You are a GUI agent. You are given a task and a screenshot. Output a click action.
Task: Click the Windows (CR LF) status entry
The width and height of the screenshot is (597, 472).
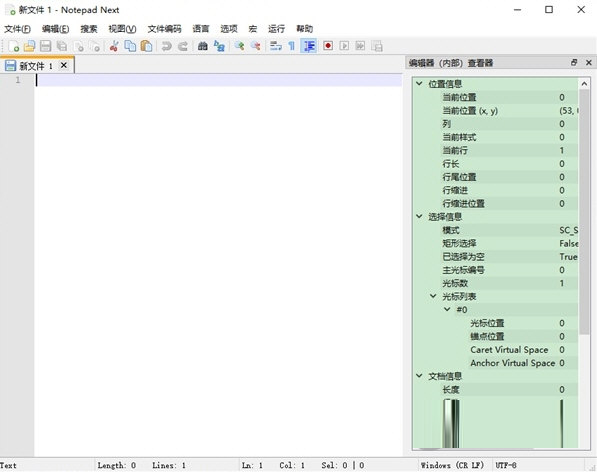tap(452, 465)
